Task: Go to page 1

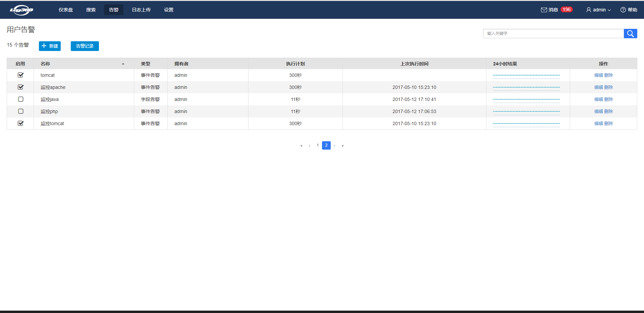Action: (318, 145)
